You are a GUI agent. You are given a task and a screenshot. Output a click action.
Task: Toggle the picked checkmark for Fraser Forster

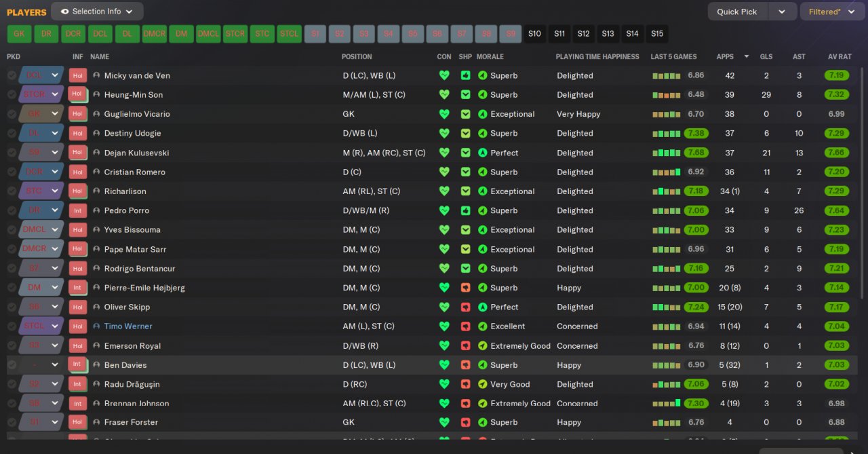pos(12,422)
